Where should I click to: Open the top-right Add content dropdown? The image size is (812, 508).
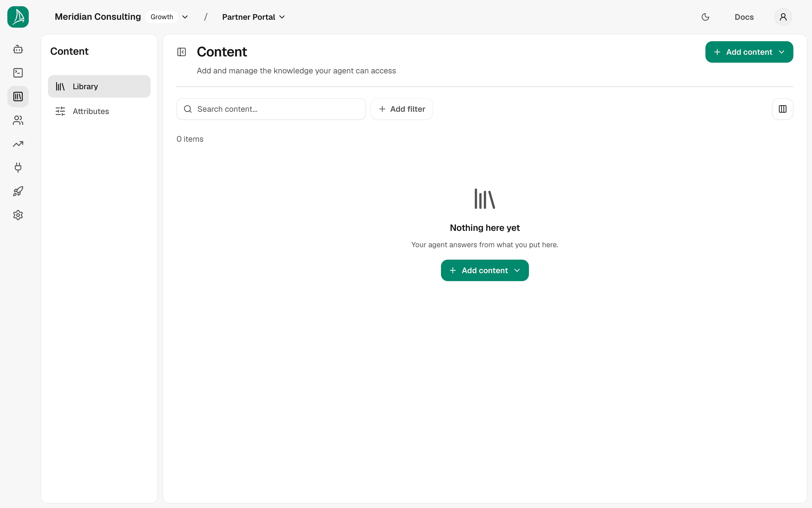(x=749, y=52)
